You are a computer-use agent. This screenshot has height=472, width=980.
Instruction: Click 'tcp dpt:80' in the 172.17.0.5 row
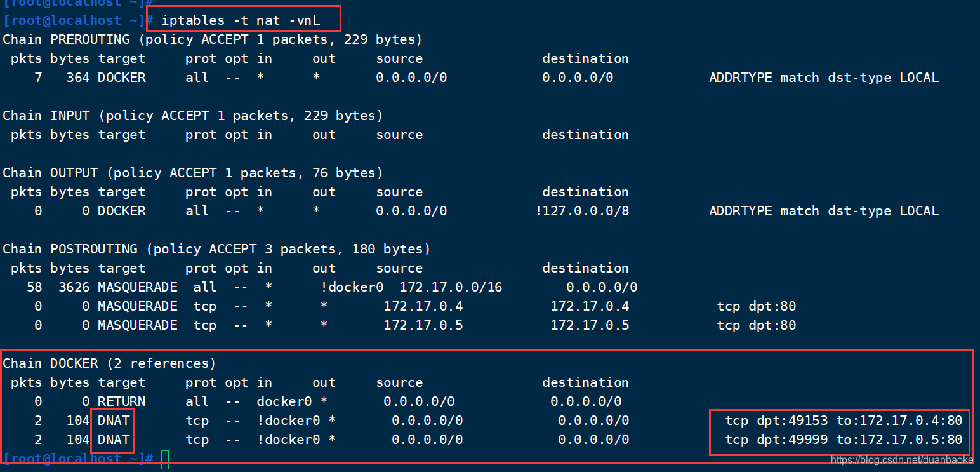757,325
